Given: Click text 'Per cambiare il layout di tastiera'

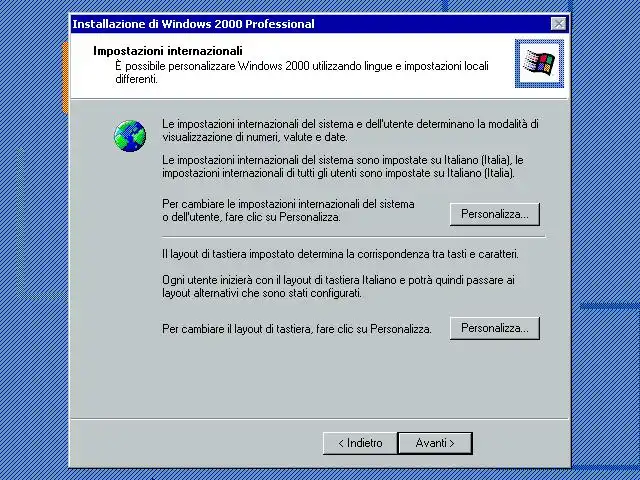Looking at the screenshot, I should (236, 329).
